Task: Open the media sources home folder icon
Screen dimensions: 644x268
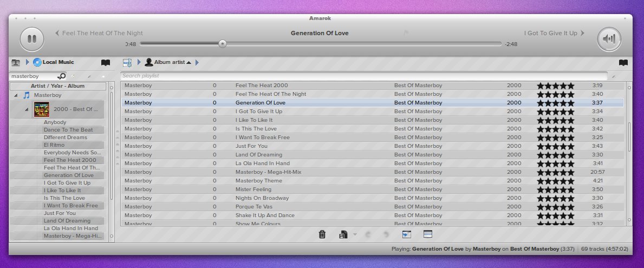Action: 16,62
